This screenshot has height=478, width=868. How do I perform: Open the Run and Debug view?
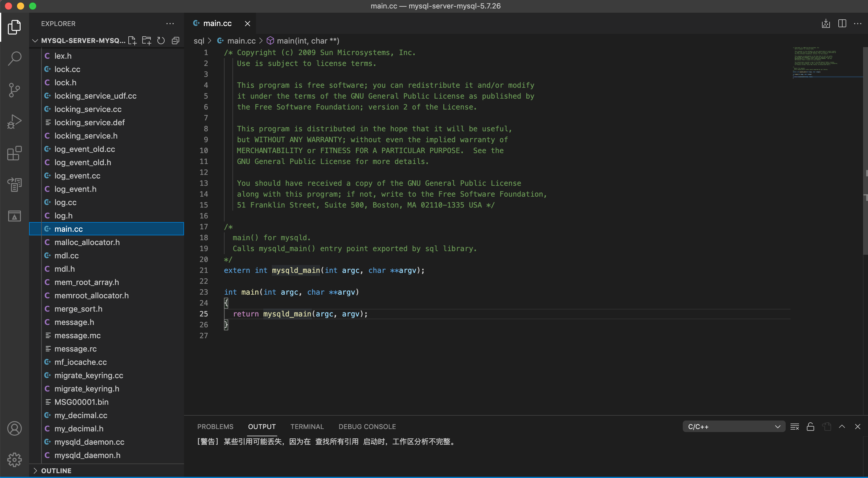pos(14,121)
